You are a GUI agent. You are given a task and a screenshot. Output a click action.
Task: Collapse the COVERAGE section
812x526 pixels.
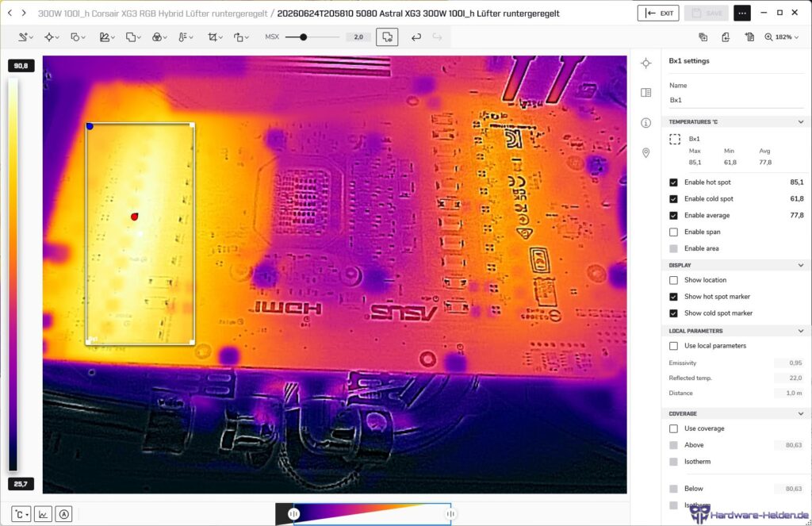[801, 413]
